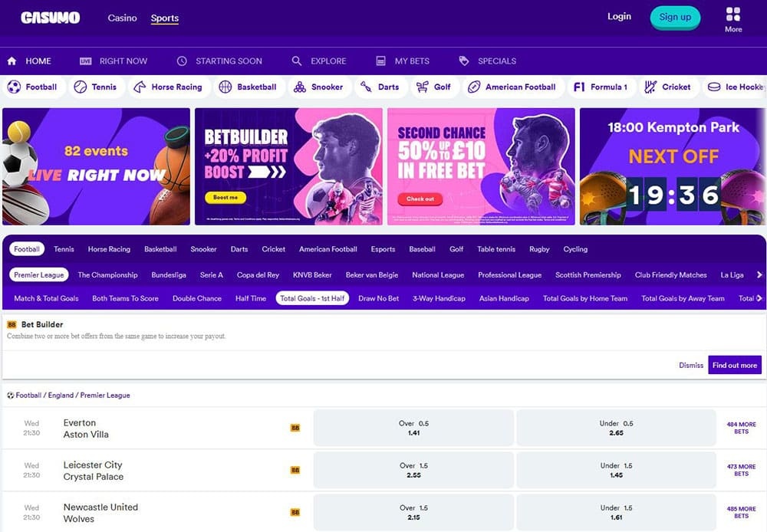Open the Betbuilder profit boost banner

[288, 167]
